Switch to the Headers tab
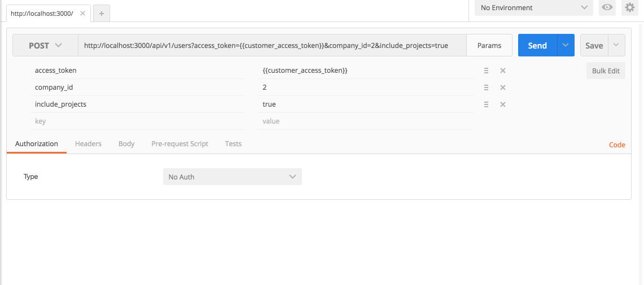The image size is (644, 285). (88, 144)
